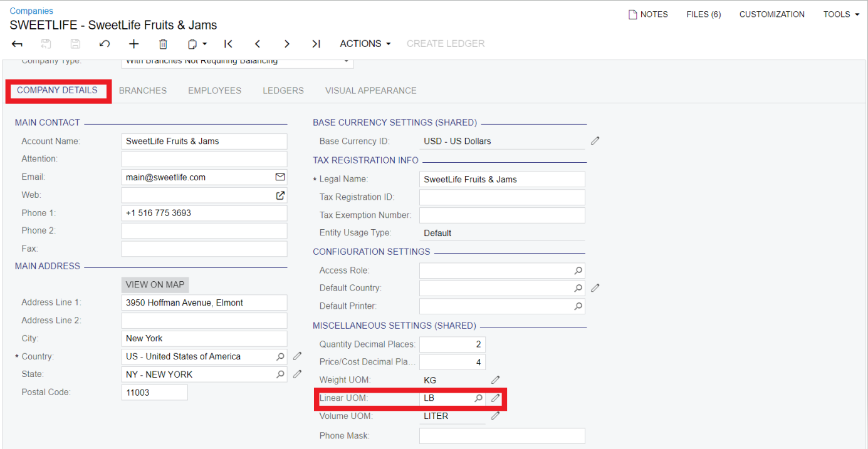This screenshot has height=449, width=868.
Task: Click the Delete trash icon
Action: pyautogui.click(x=163, y=44)
